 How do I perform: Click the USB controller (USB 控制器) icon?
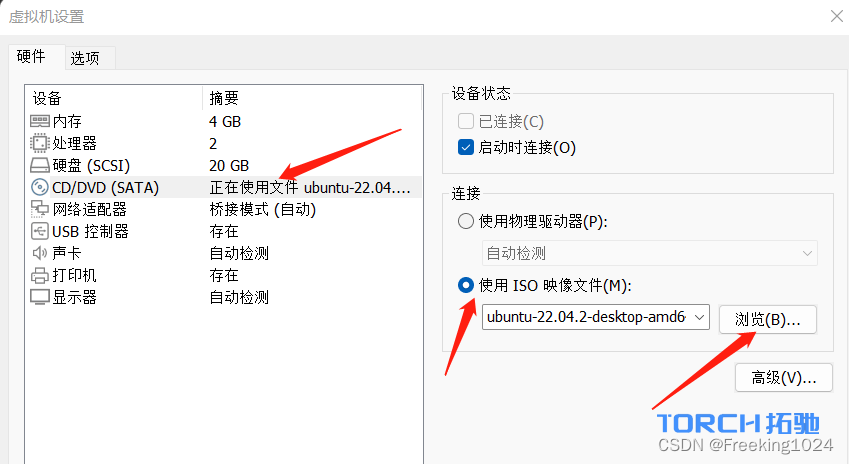40,231
